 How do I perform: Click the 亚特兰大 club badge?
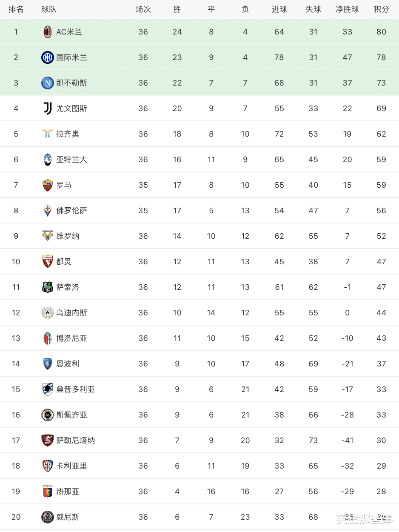tap(48, 160)
